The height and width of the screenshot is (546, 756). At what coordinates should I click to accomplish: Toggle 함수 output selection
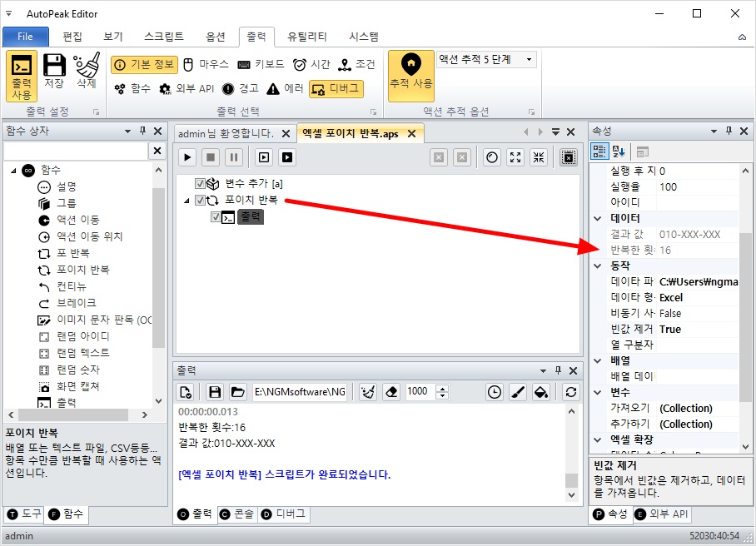pos(132,89)
